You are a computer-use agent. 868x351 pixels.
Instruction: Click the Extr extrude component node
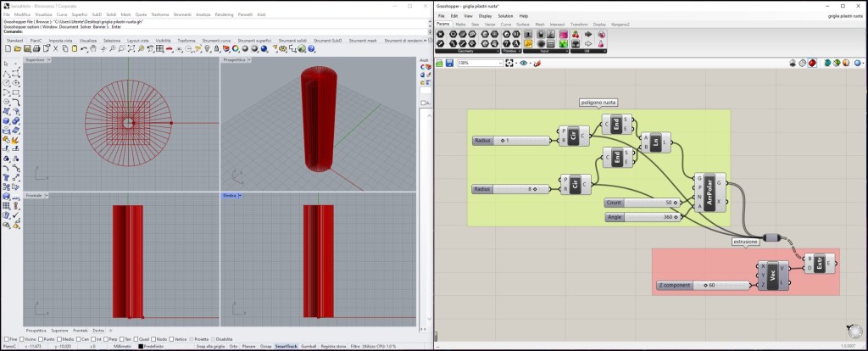pyautogui.click(x=821, y=263)
